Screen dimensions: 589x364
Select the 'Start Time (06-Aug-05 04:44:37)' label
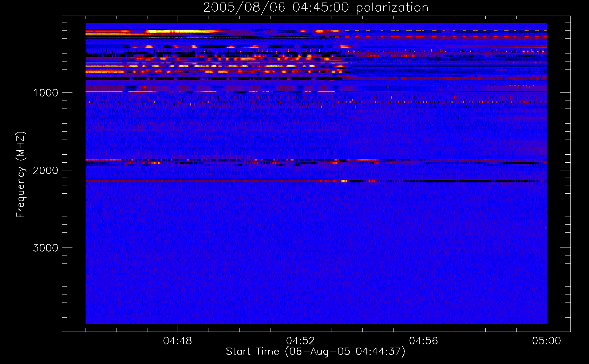pos(316,352)
